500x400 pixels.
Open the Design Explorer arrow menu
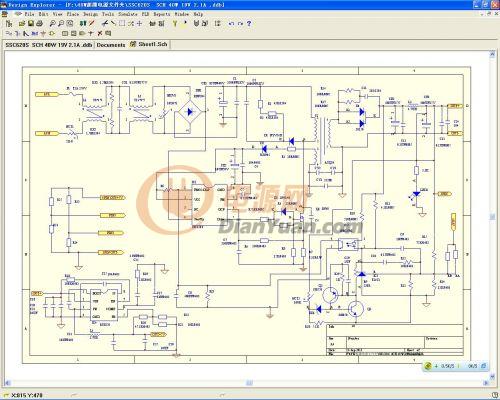pyautogui.click(x=17, y=14)
